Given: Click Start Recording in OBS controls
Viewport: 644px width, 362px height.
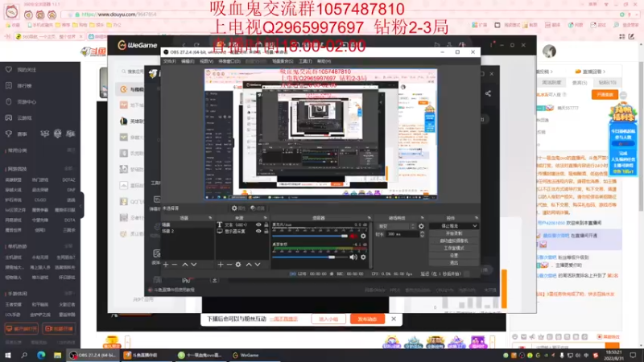Looking at the screenshot, I should (x=454, y=233).
